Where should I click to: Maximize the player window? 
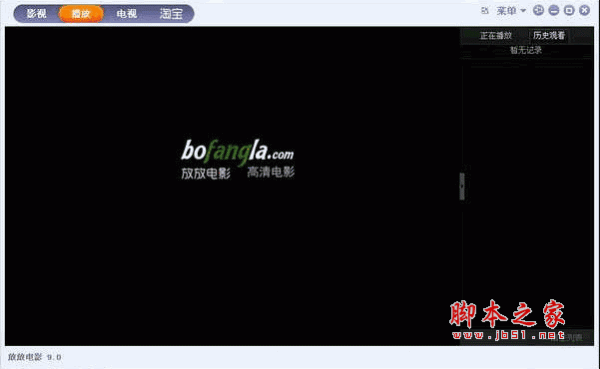[x=569, y=10]
